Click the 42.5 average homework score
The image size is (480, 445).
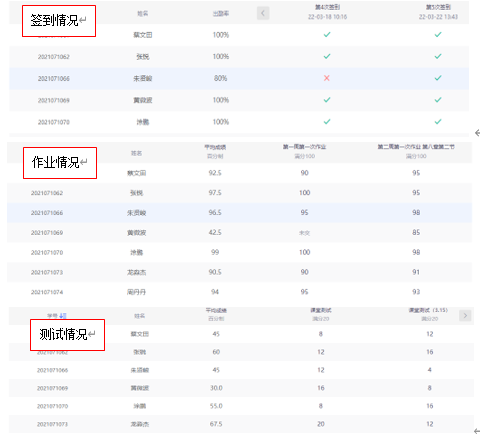215,232
